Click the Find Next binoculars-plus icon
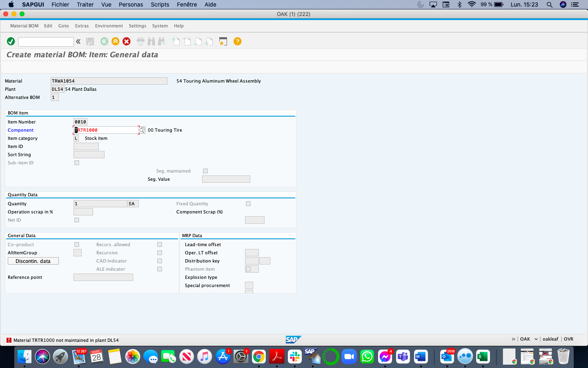Screen dimensions: 588x368 pos(162,41)
